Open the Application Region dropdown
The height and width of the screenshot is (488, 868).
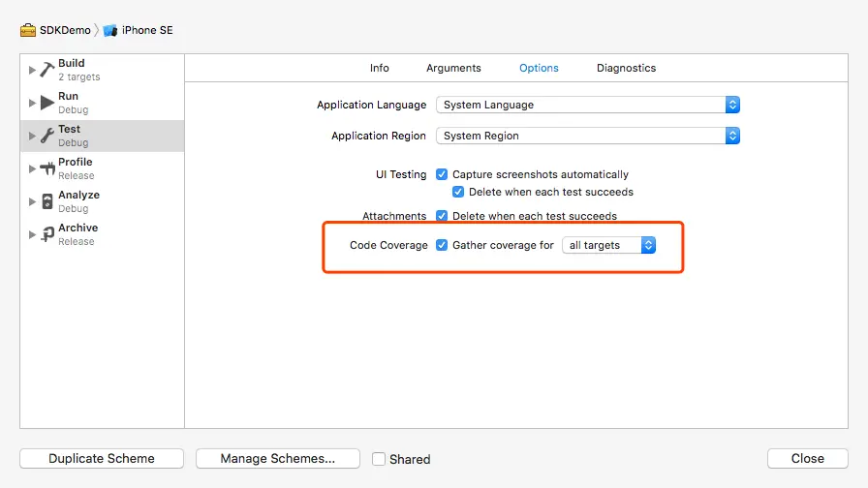tap(588, 136)
